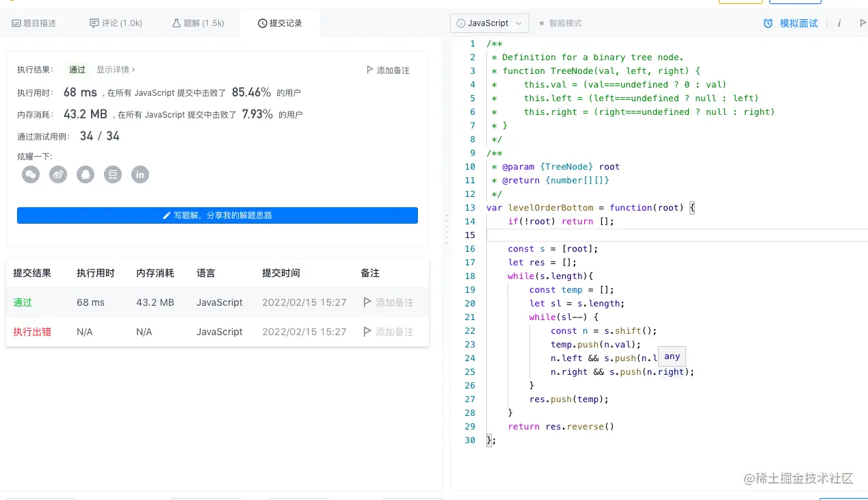Screen dimensions: 868x500
Task: Share result via QQ icon
Action: [x=86, y=174]
